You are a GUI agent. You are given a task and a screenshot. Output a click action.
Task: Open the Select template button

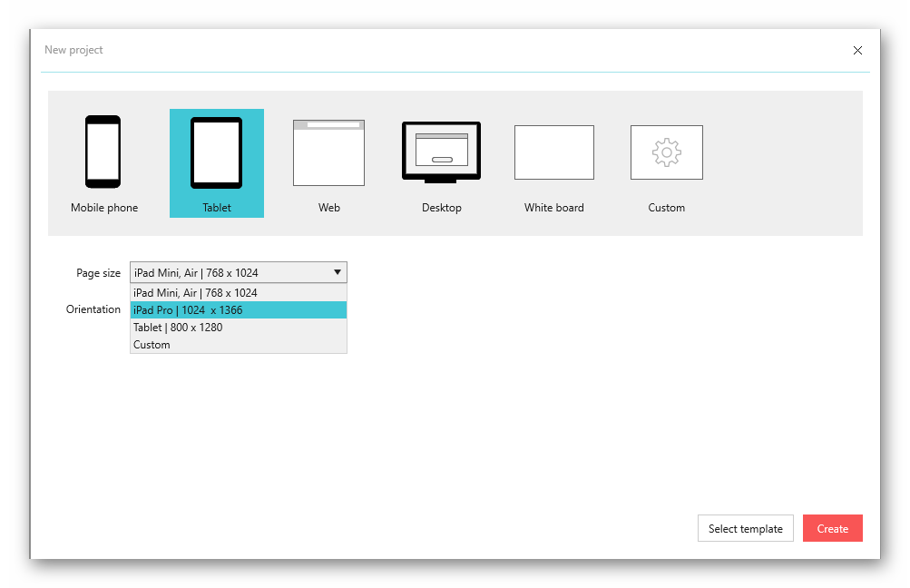coord(745,529)
